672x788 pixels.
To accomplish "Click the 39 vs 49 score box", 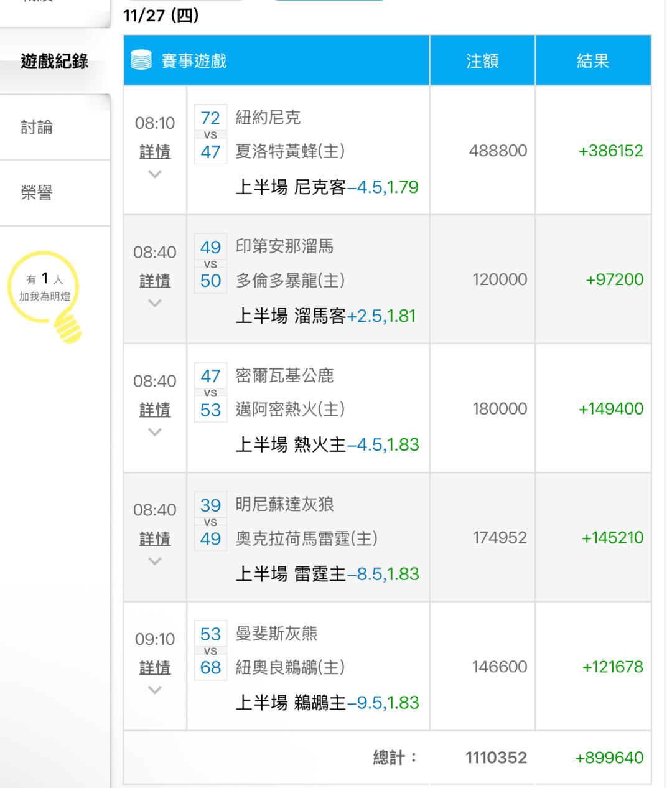I will [210, 522].
